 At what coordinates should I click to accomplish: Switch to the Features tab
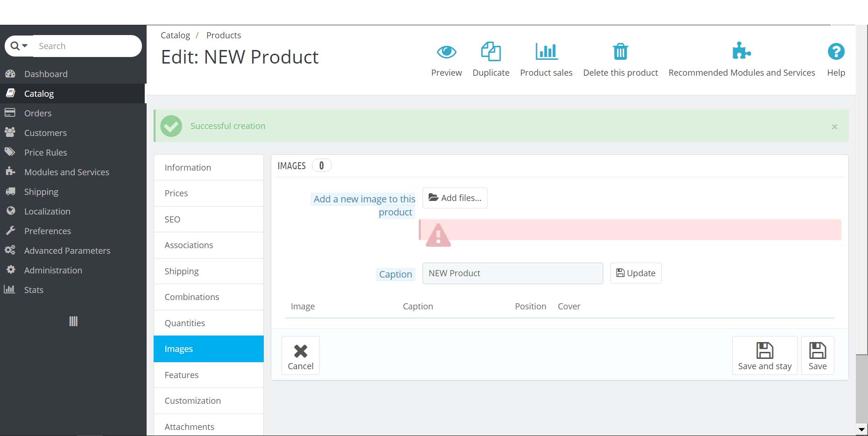tap(209, 375)
